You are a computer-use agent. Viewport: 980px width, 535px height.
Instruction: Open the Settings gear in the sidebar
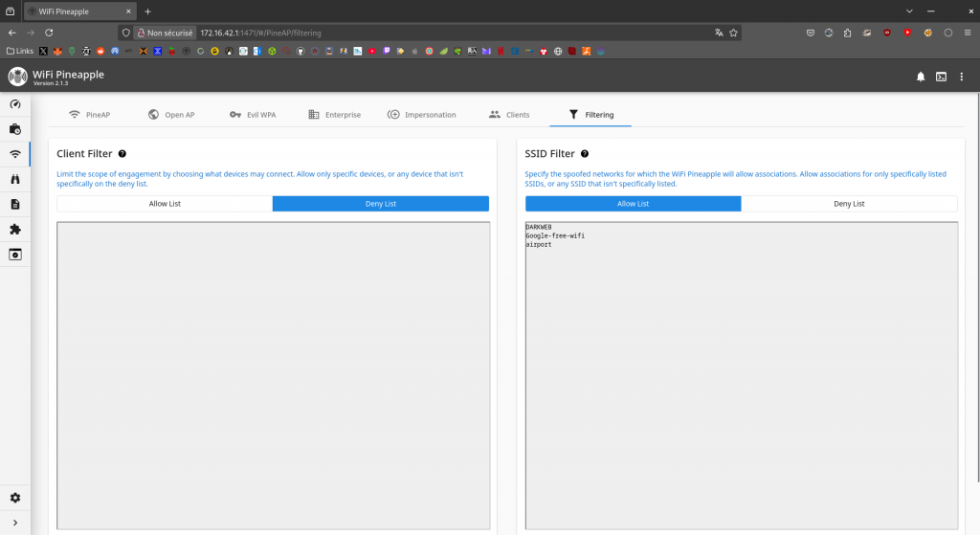[15, 498]
